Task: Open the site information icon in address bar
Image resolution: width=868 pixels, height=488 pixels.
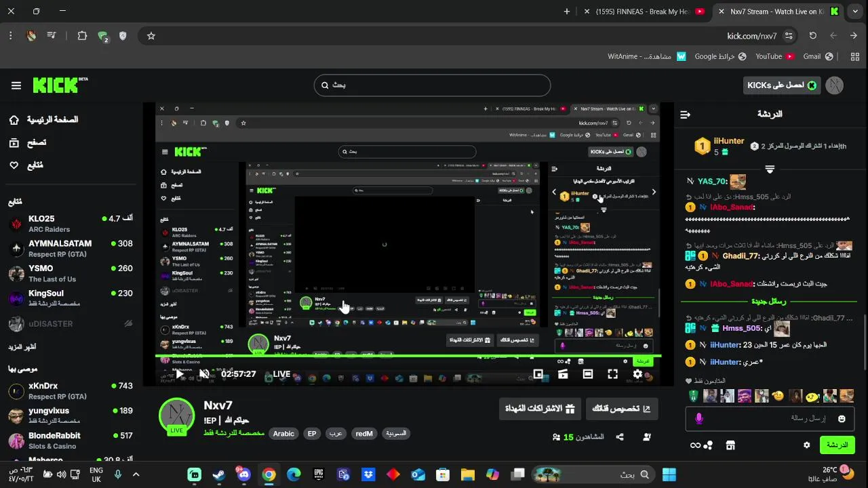Action: [789, 36]
